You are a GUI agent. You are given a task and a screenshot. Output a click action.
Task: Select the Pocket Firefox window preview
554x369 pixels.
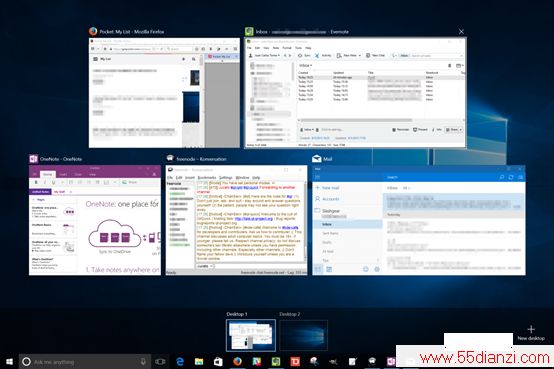click(x=164, y=93)
